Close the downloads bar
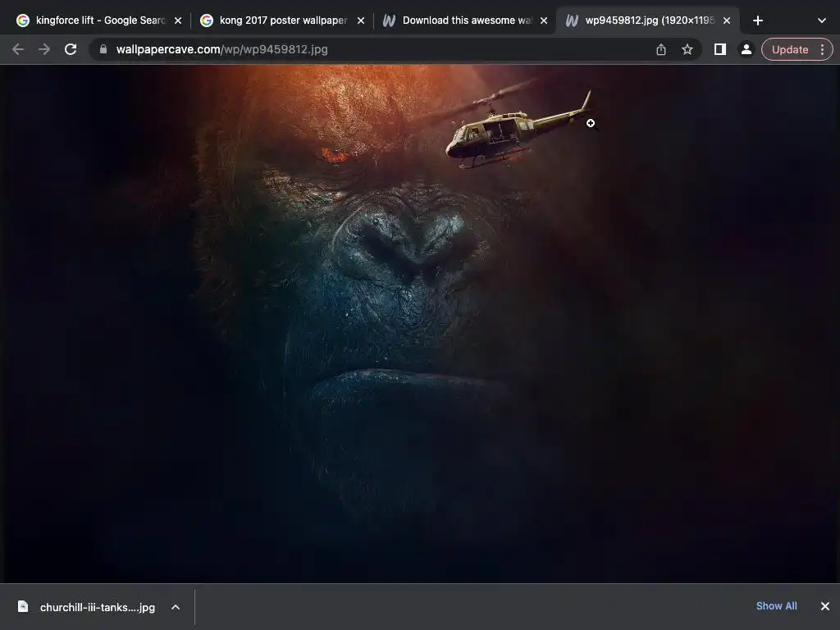The image size is (840, 630). (x=825, y=606)
